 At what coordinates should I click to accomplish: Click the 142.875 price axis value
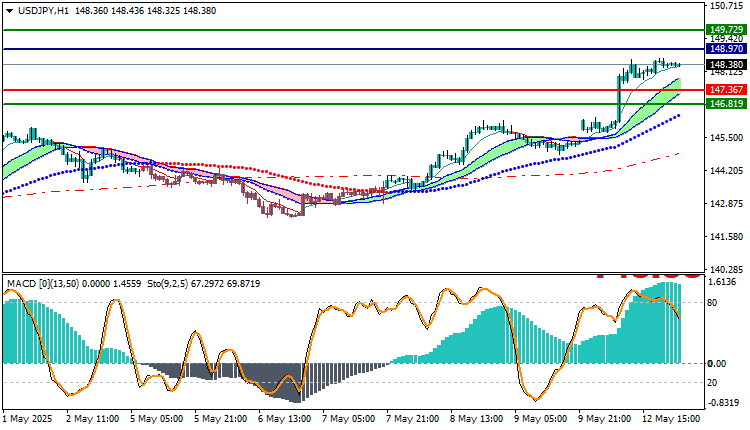[x=727, y=204]
